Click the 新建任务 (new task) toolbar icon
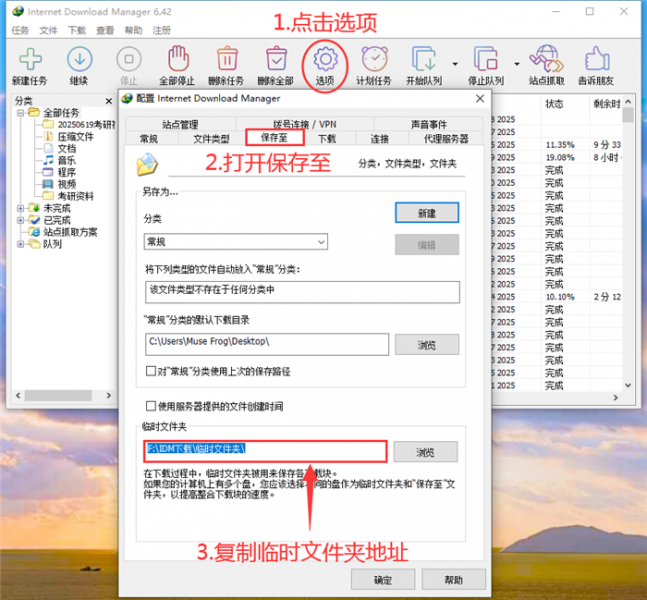The image size is (647, 600). tap(29, 60)
